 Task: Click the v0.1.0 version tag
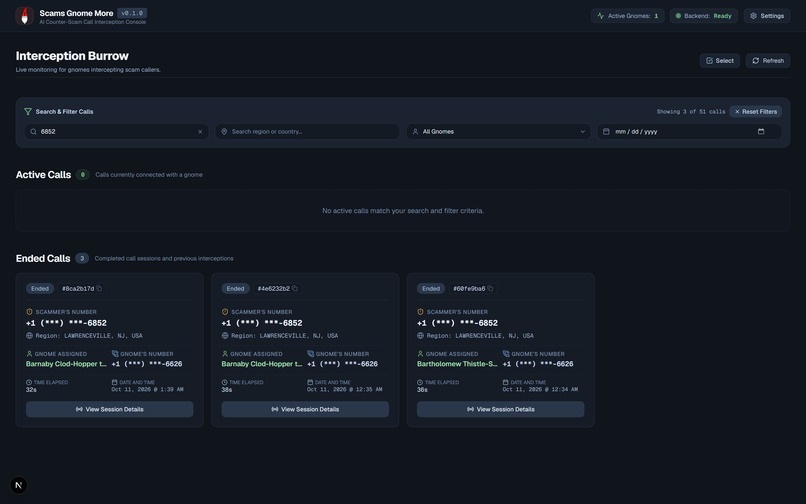click(x=132, y=13)
